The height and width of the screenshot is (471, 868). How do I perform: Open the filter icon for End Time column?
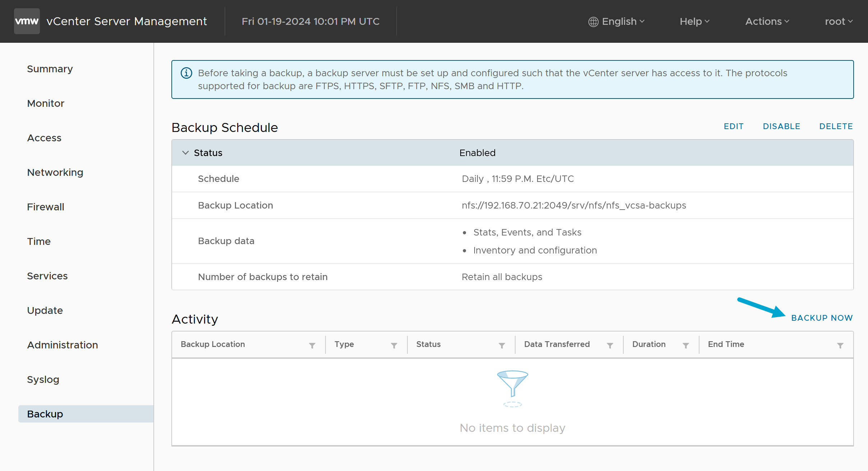[x=840, y=344]
